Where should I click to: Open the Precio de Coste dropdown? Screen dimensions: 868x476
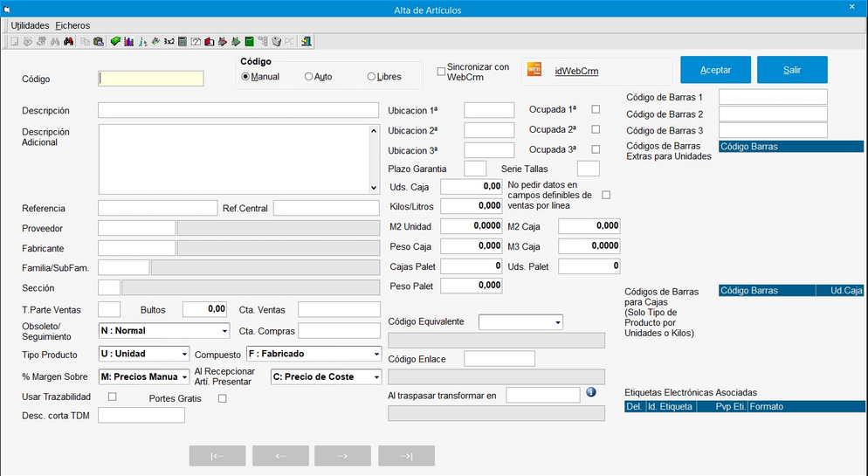click(326, 376)
